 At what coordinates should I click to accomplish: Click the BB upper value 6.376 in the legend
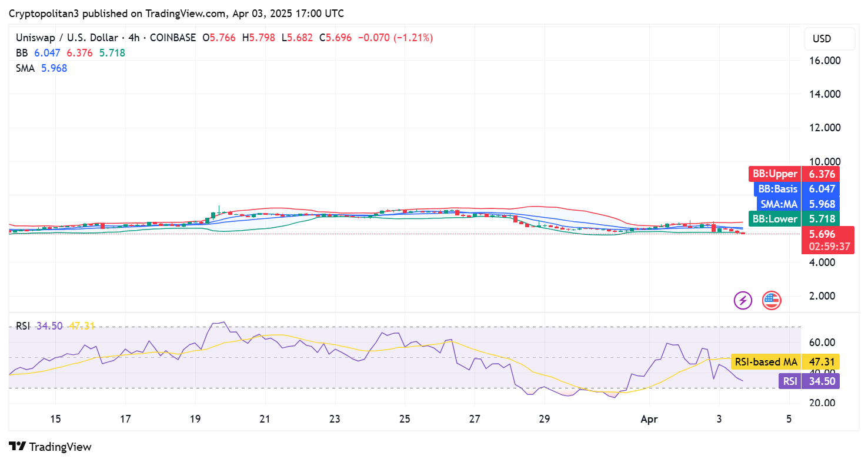coord(79,53)
